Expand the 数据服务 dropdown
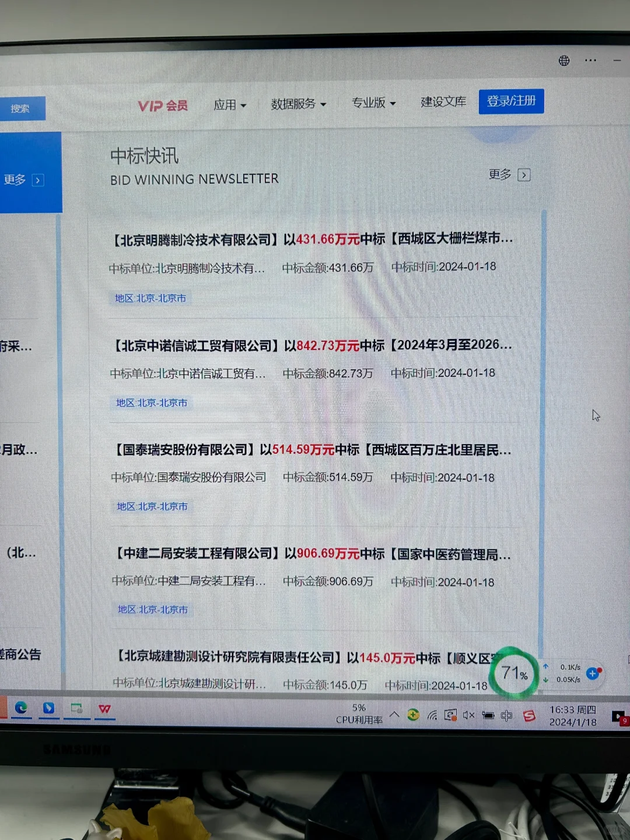630x840 pixels. 298,103
